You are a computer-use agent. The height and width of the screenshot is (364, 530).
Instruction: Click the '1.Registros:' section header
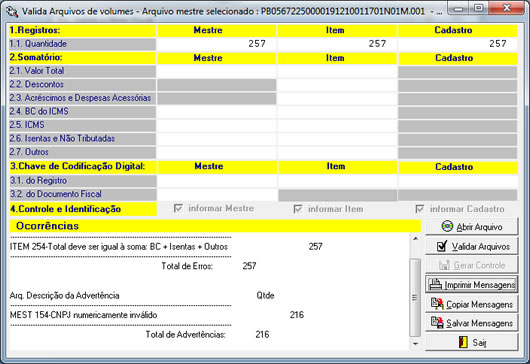(82, 30)
